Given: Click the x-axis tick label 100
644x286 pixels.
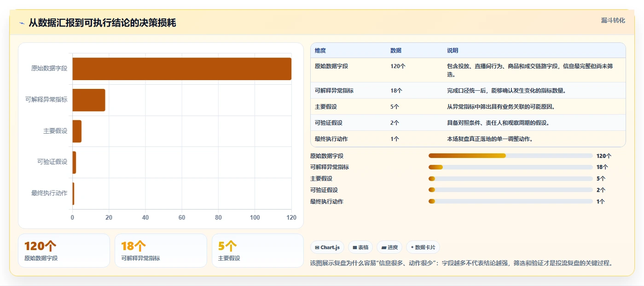Looking at the screenshot, I should click(255, 218).
